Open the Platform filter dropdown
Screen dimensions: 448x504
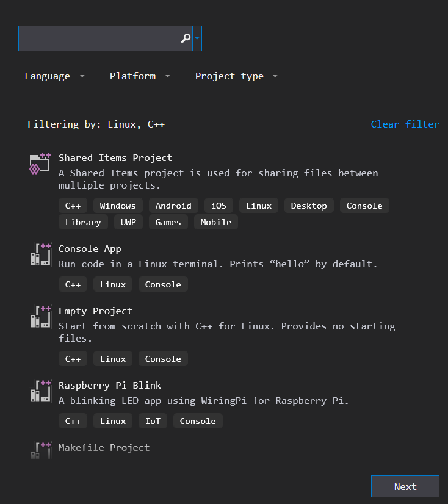click(x=140, y=76)
